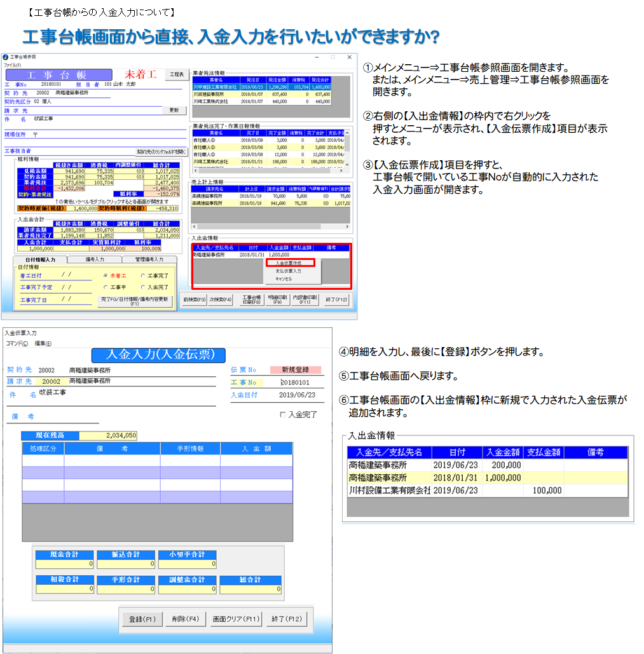Open the ファイル(F) menu
The height and width of the screenshot is (654, 644).
[x=12, y=65]
